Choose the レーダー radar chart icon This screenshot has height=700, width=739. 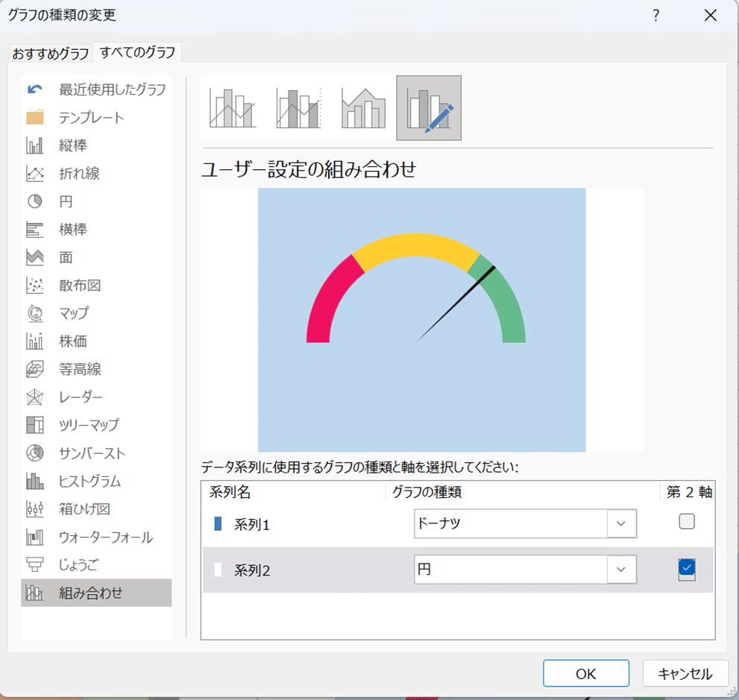point(35,397)
